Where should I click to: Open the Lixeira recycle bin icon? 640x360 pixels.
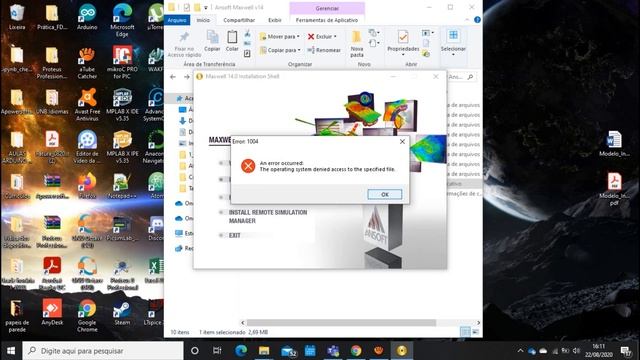click(x=17, y=17)
